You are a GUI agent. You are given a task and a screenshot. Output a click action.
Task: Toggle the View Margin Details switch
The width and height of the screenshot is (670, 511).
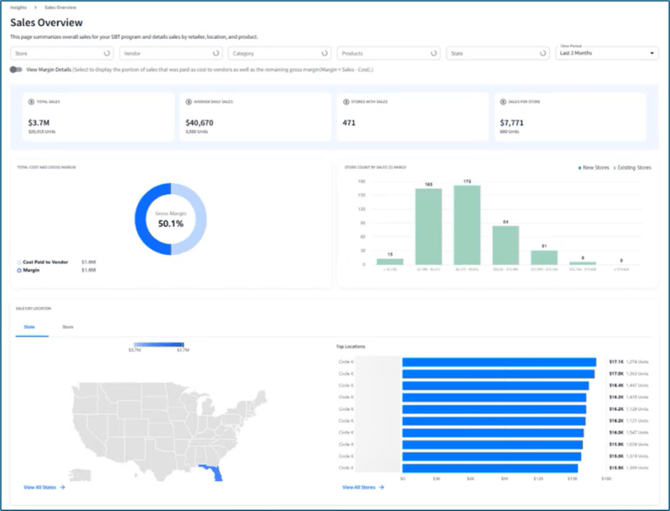[x=16, y=70]
